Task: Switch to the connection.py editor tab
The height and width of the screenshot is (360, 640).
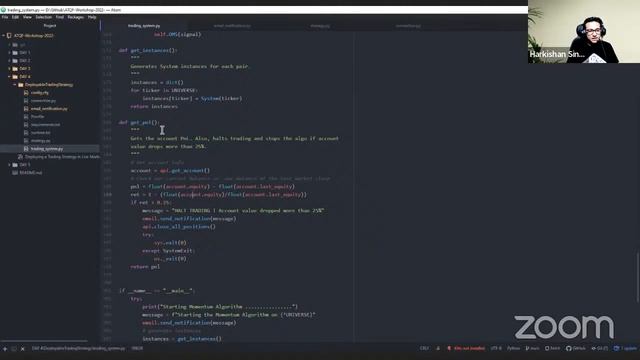Action: tap(408, 26)
